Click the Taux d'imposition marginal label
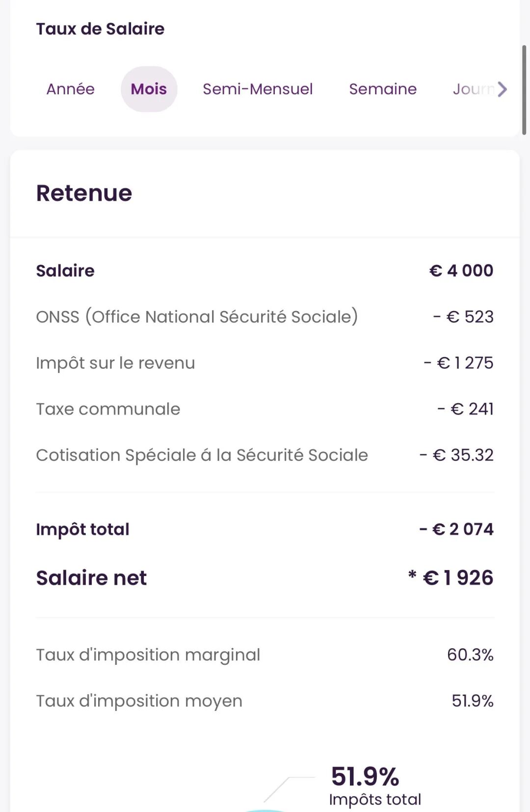530x812 pixels. pyautogui.click(x=148, y=655)
